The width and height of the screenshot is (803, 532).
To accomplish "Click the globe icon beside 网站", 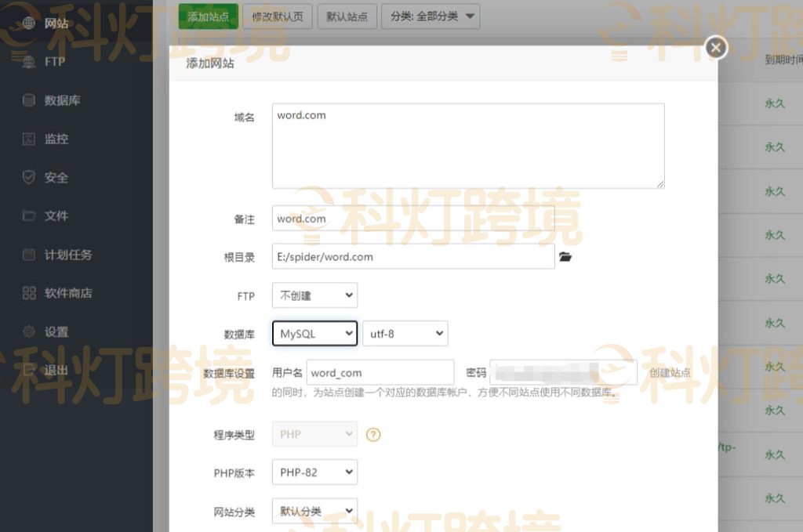I will tap(29, 23).
